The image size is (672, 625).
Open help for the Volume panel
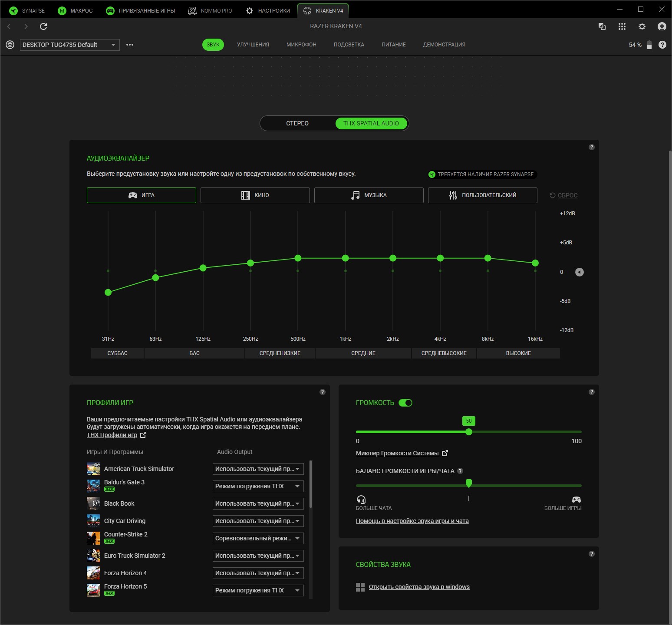[x=592, y=392]
